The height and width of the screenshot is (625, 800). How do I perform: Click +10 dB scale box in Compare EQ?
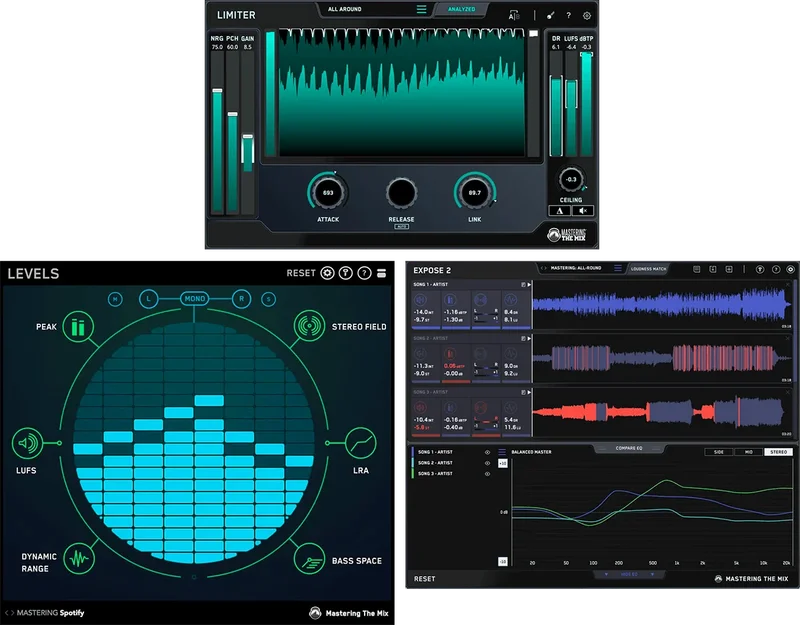point(503,463)
